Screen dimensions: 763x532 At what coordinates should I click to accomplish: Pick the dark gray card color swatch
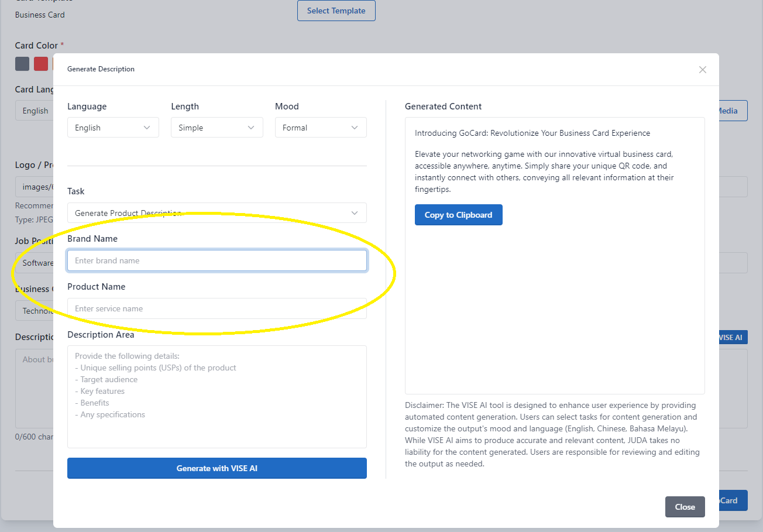(22, 64)
